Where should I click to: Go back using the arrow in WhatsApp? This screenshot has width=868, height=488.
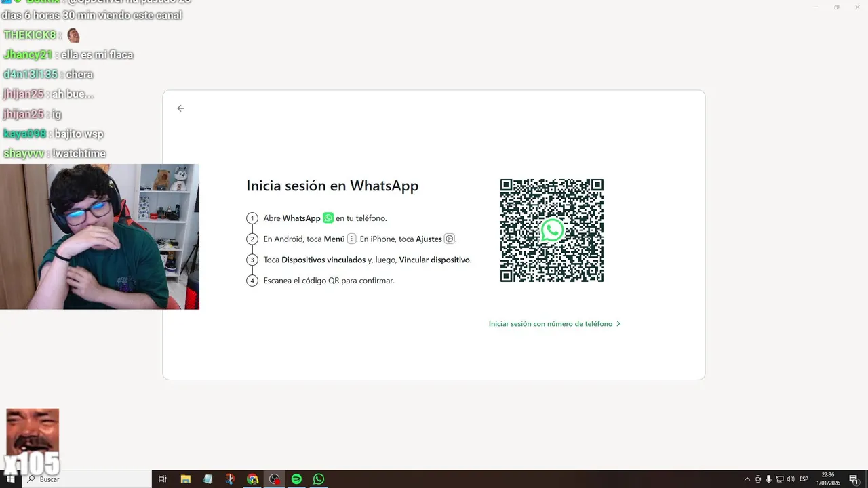click(x=180, y=108)
